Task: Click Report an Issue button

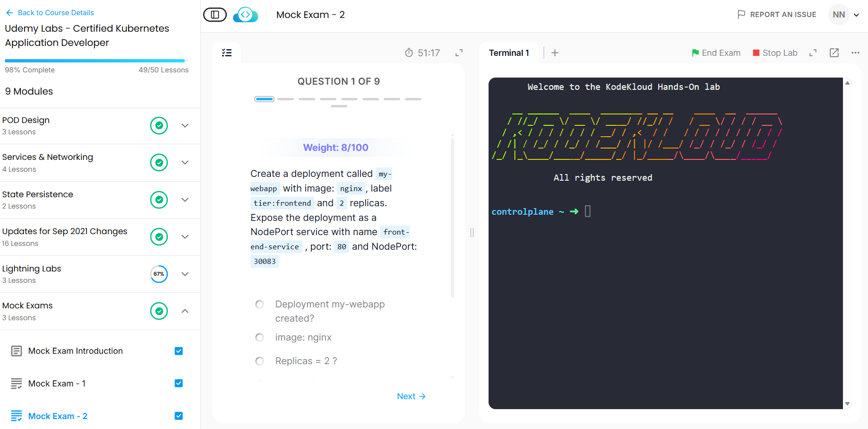Action: [777, 15]
